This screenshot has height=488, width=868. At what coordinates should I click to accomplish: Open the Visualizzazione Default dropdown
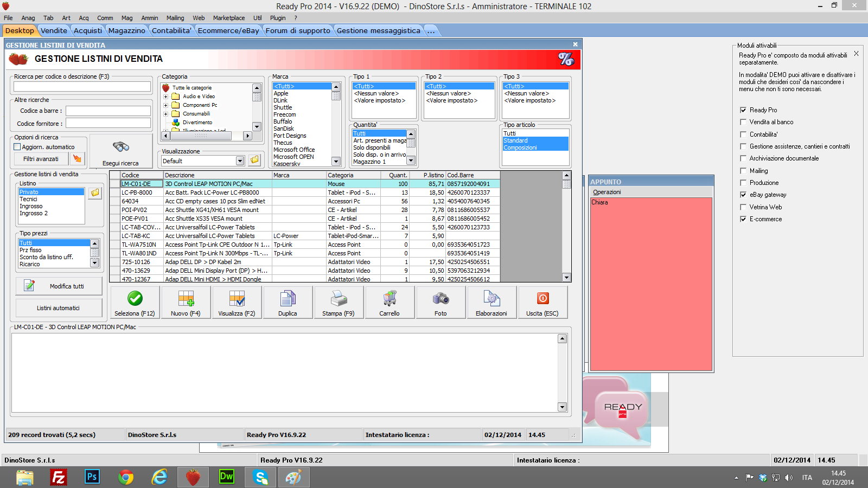[x=240, y=161]
